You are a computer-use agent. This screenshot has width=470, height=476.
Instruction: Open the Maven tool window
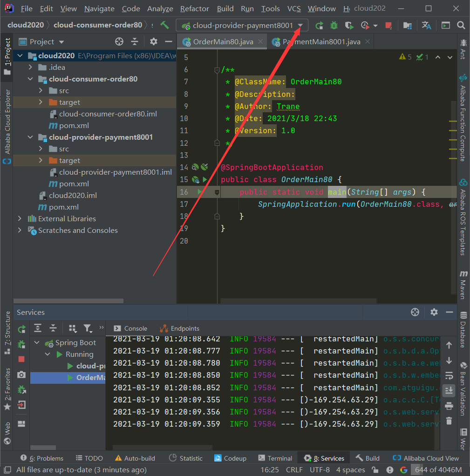point(463,285)
